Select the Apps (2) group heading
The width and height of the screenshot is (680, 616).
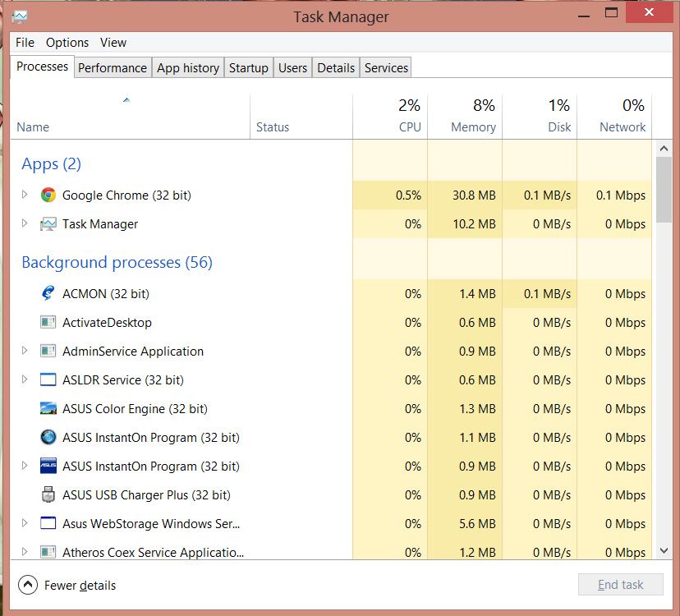tap(51, 164)
